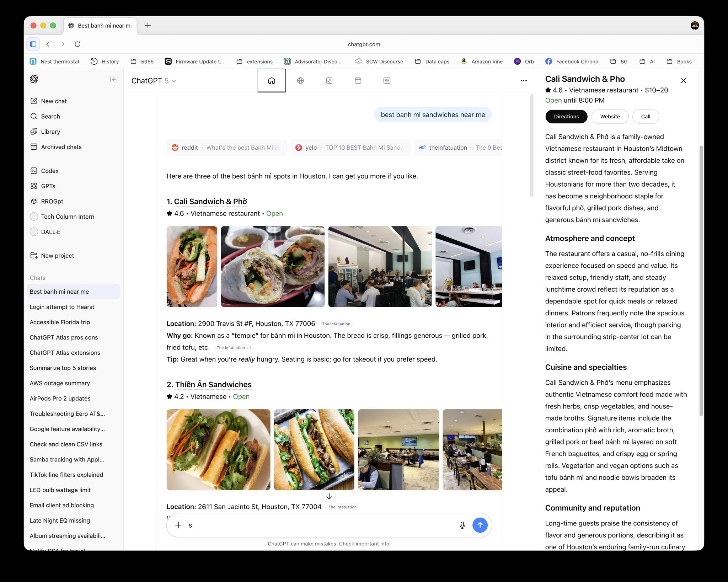Open the Library sidebar item

coord(50,132)
